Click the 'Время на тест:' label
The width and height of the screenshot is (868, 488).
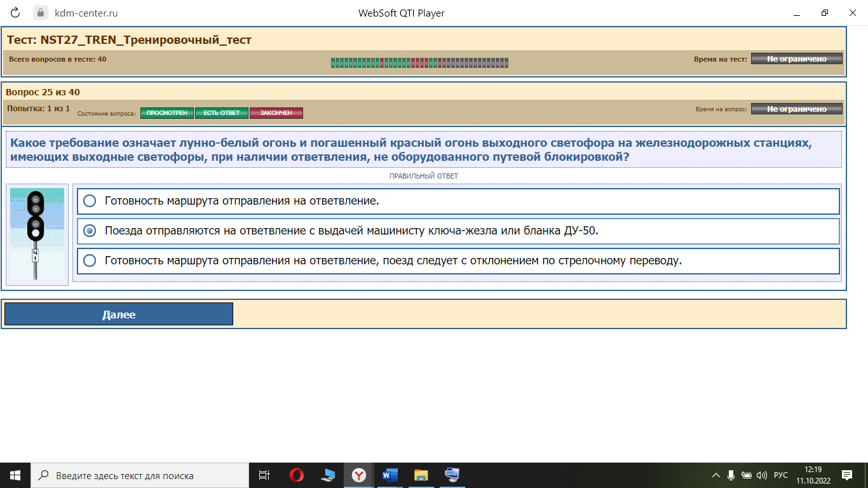click(721, 59)
